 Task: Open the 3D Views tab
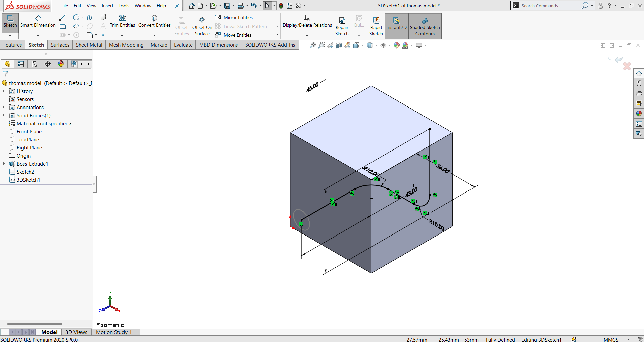[76, 332]
